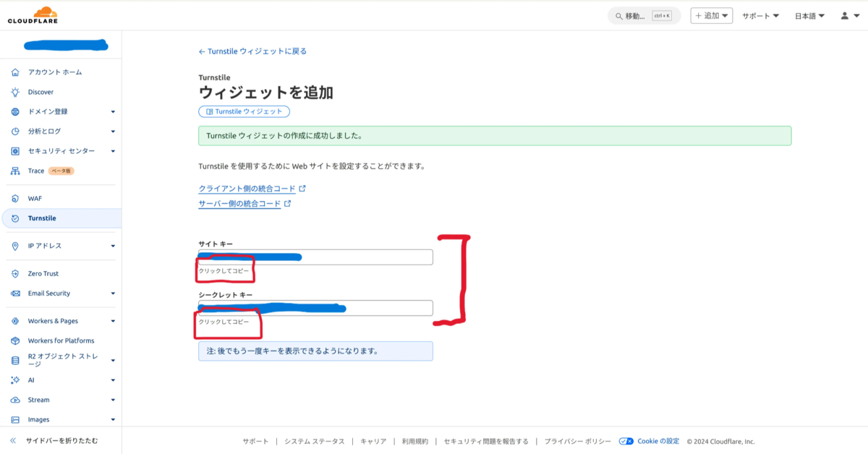Open Discover in the sidebar

tap(41, 92)
